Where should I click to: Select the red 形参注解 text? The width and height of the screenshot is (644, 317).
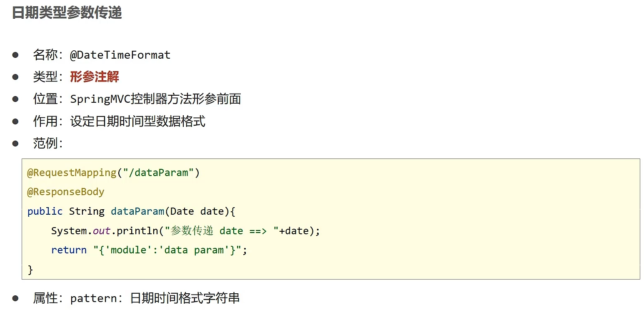tap(95, 77)
